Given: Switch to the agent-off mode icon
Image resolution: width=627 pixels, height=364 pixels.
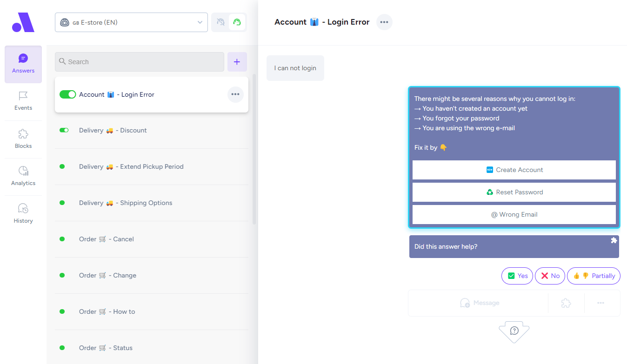Looking at the screenshot, I should [x=220, y=22].
